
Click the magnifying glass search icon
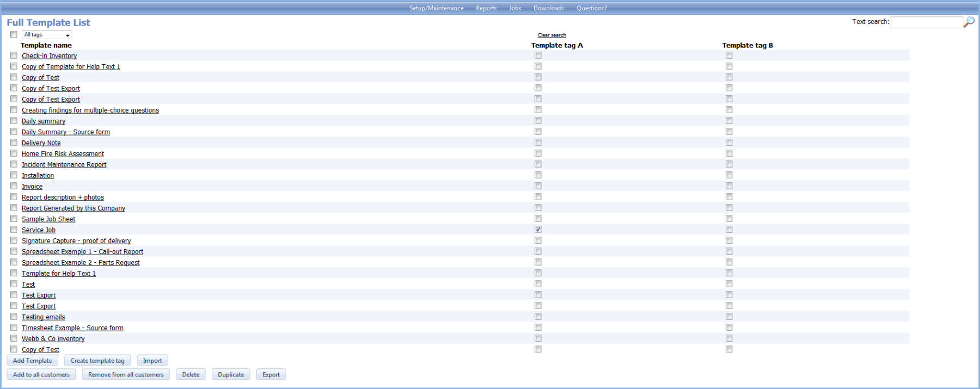969,22
